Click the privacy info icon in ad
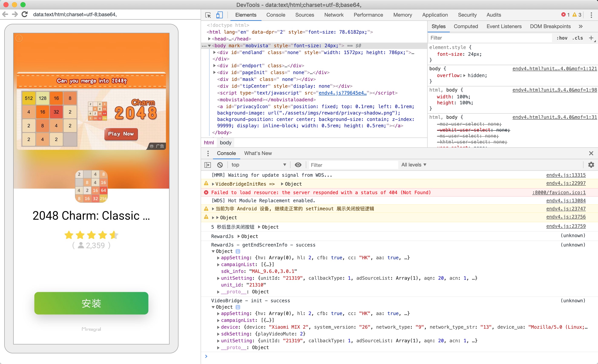Screen dimensions: 598x364 coord(19,38)
